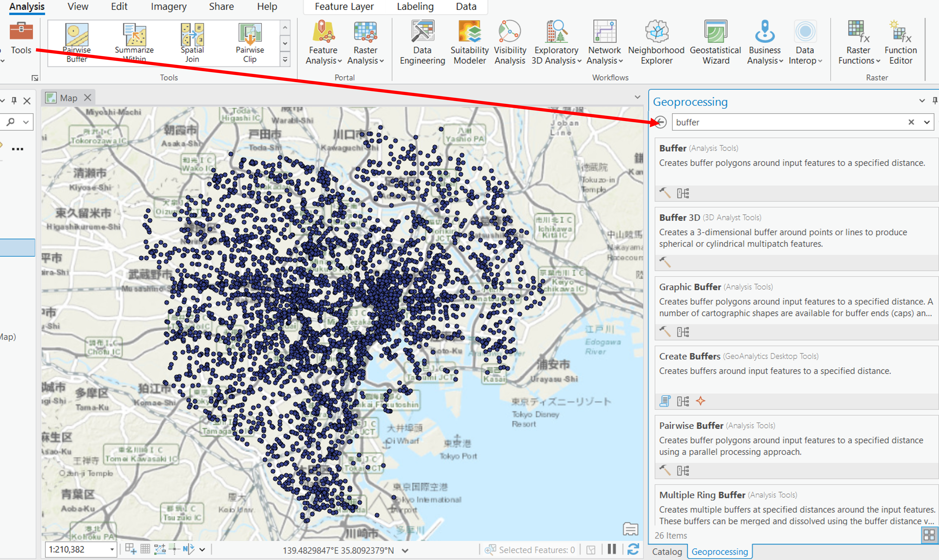Screen dimensions: 939x560
Task: Open the Labeling contextual tab
Action: tap(415, 6)
